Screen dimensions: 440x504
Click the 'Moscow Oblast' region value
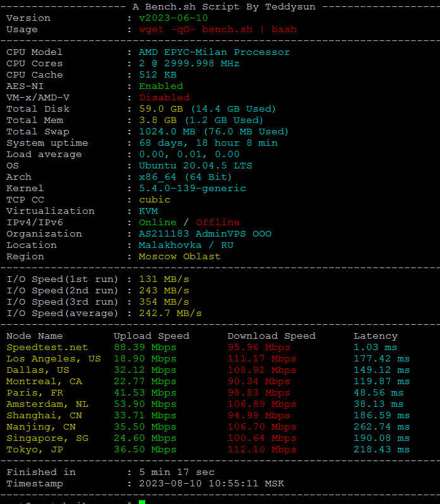(x=180, y=257)
